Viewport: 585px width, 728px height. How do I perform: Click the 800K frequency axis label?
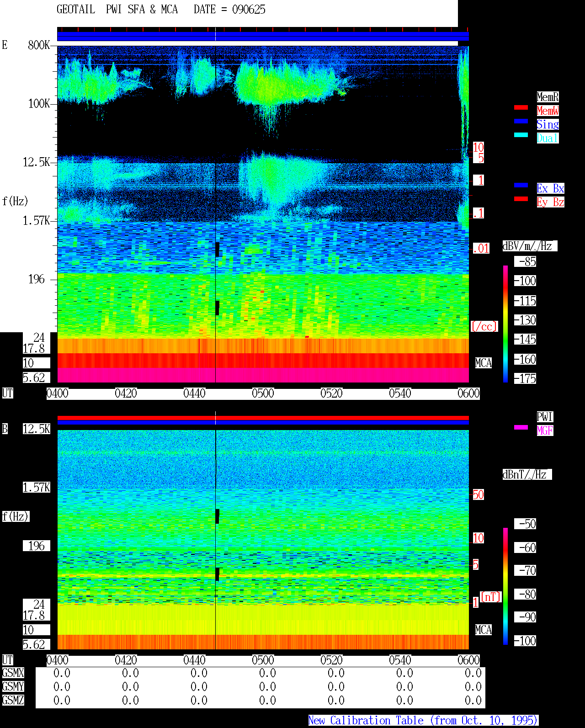click(x=39, y=45)
